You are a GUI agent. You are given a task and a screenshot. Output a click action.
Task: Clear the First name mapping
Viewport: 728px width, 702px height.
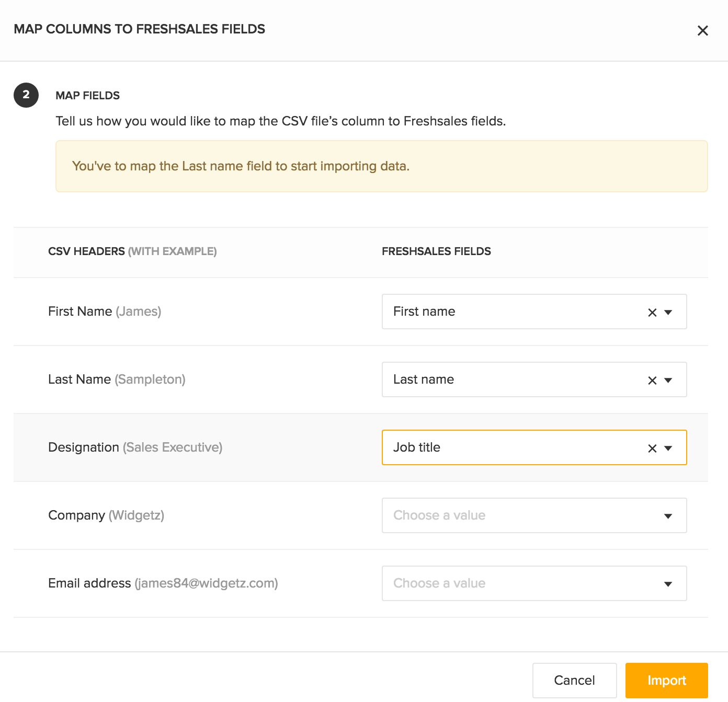point(652,313)
